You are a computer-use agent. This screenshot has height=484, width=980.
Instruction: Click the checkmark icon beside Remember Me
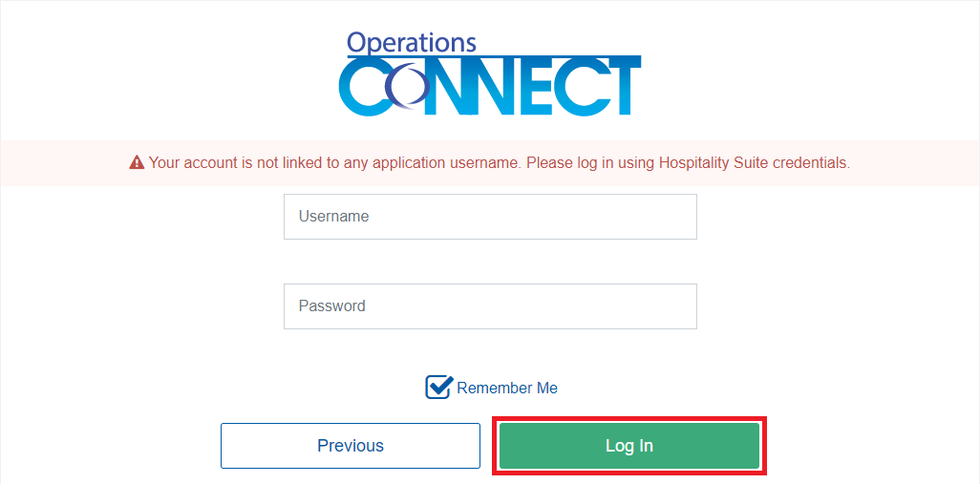438,387
